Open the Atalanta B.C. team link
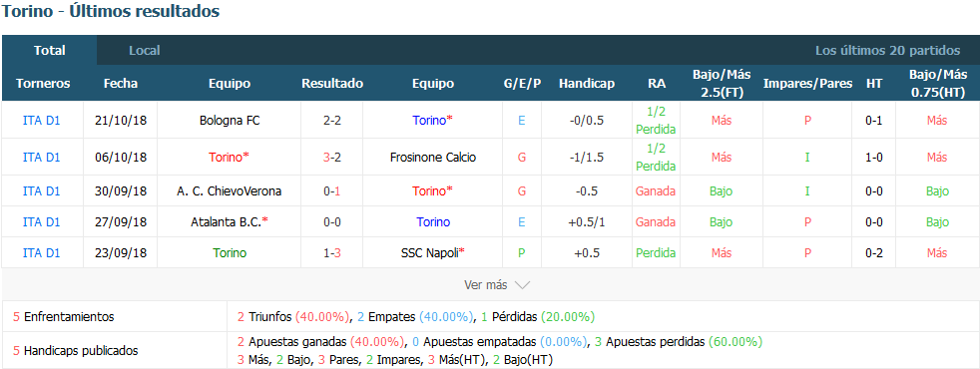The image size is (980, 369). click(x=230, y=221)
